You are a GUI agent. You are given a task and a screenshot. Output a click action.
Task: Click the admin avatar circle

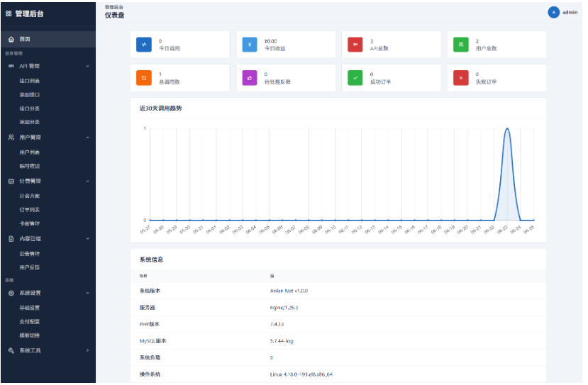(x=554, y=12)
